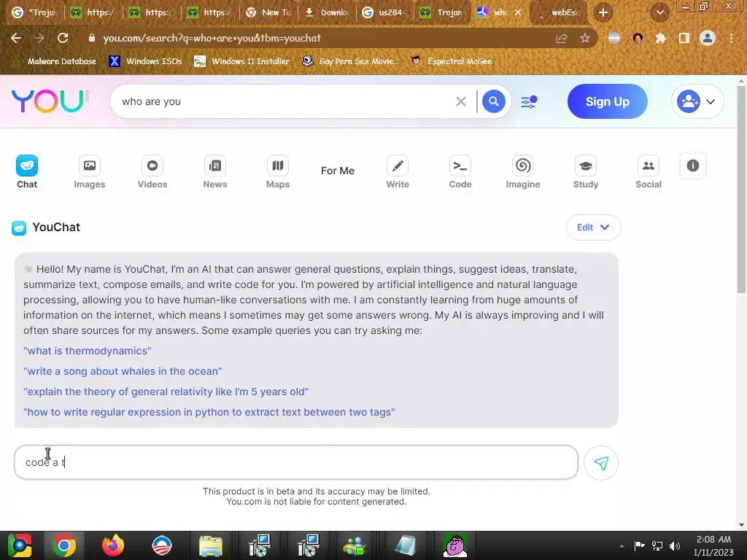Switch to the New Tab browser tab
Image resolution: width=747 pixels, height=560 pixels.
[269, 12]
